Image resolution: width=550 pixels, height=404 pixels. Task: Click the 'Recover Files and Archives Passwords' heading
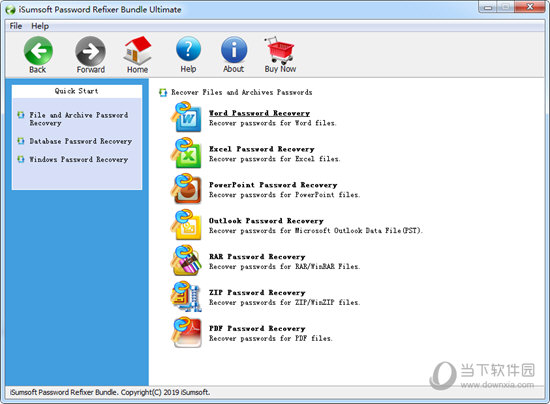(x=242, y=93)
